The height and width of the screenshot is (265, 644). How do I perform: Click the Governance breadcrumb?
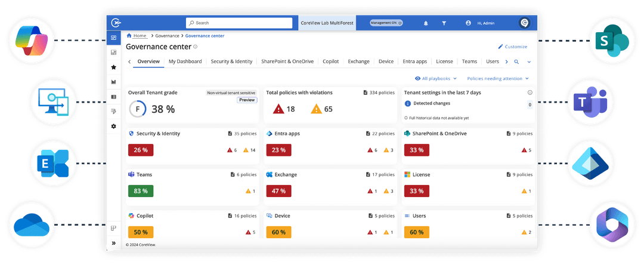click(167, 36)
